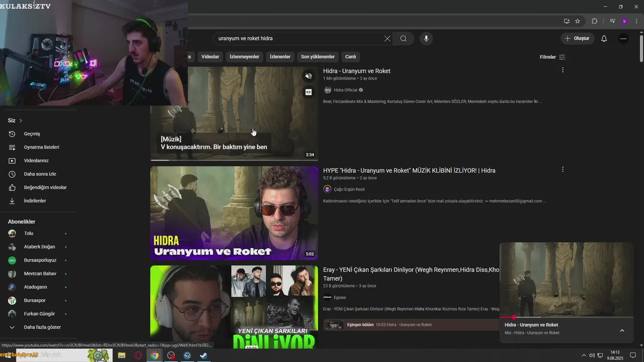Select the Son yüklenenler filter chip
The image size is (644, 362).
318,57
